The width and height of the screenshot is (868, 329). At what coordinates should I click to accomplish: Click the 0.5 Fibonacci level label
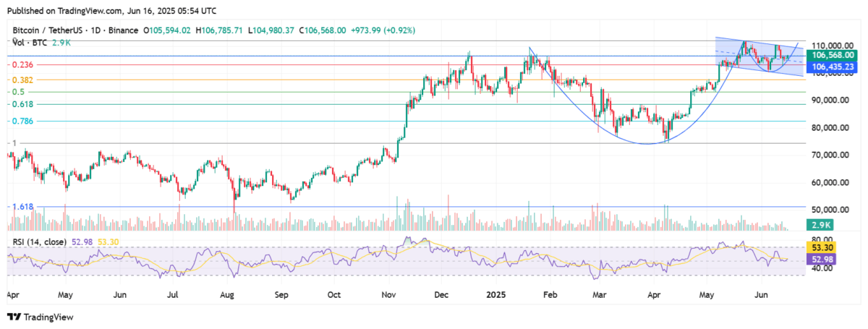click(18, 92)
